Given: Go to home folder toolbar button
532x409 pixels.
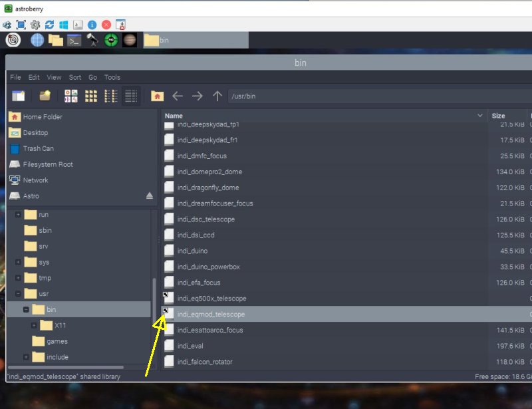Looking at the screenshot, I should coord(157,96).
